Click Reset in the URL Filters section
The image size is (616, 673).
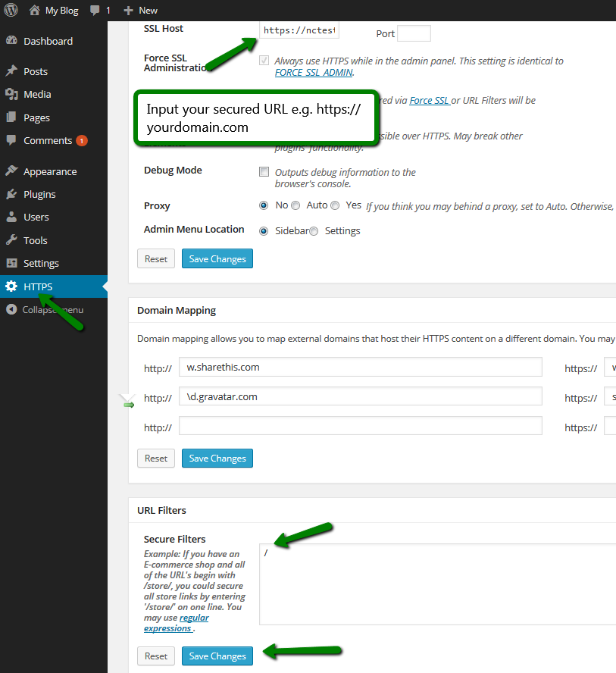156,656
